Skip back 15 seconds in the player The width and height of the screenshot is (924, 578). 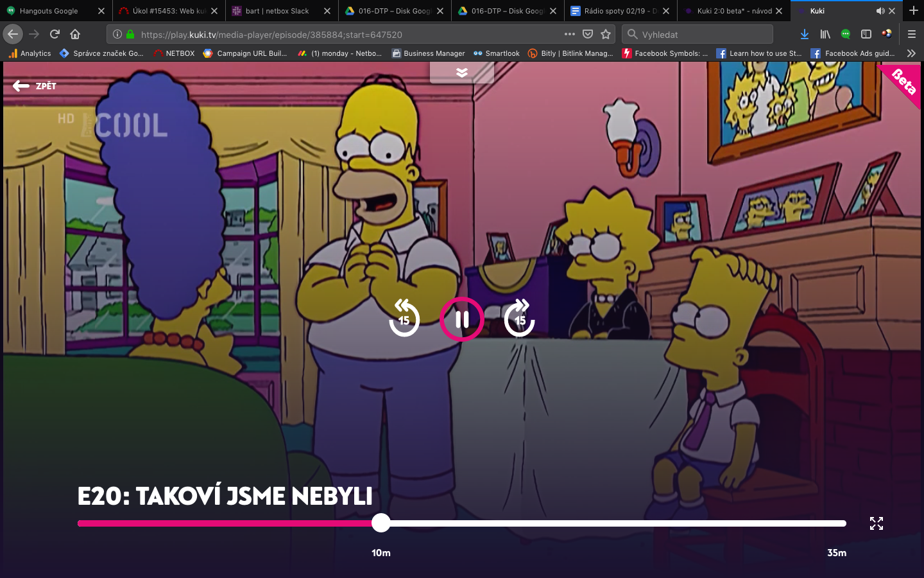(404, 319)
